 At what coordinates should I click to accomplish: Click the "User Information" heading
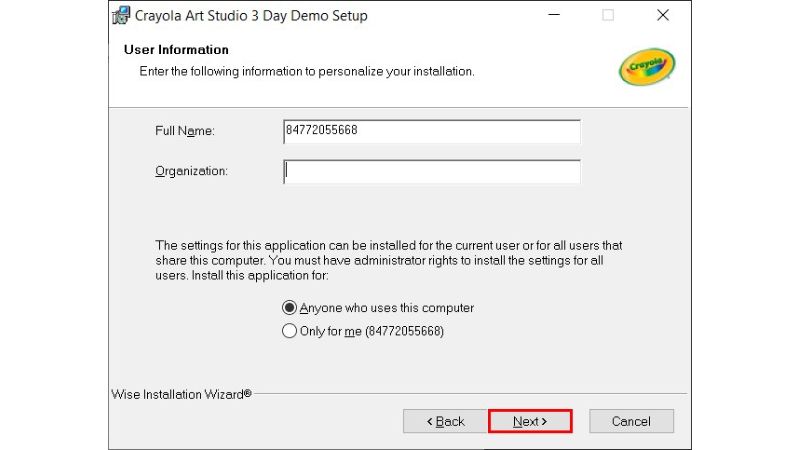tap(176, 50)
